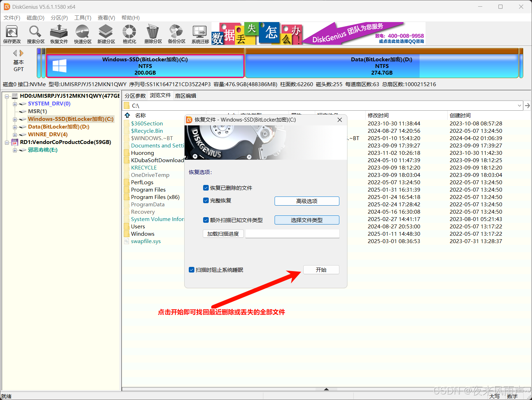This screenshot has width=532, height=400.
Task: Open the 磁盘(D) menu
Action: (x=35, y=18)
